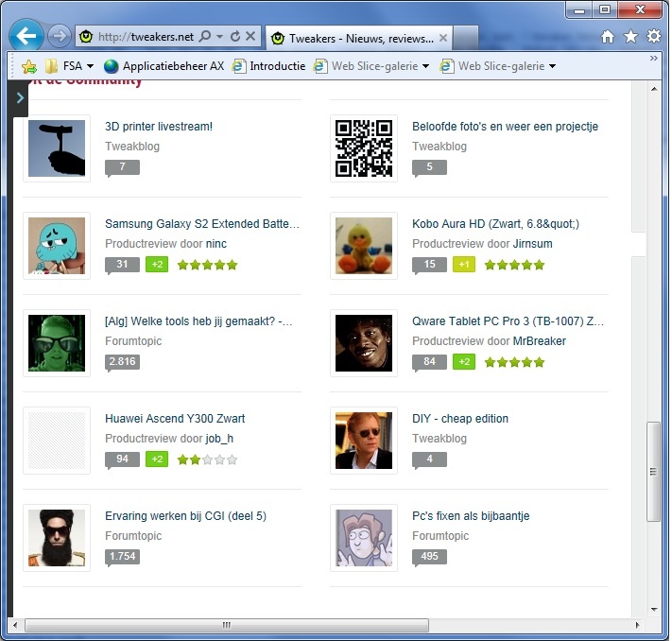Click the 94 comments bubble on Huawei review

pos(122,459)
